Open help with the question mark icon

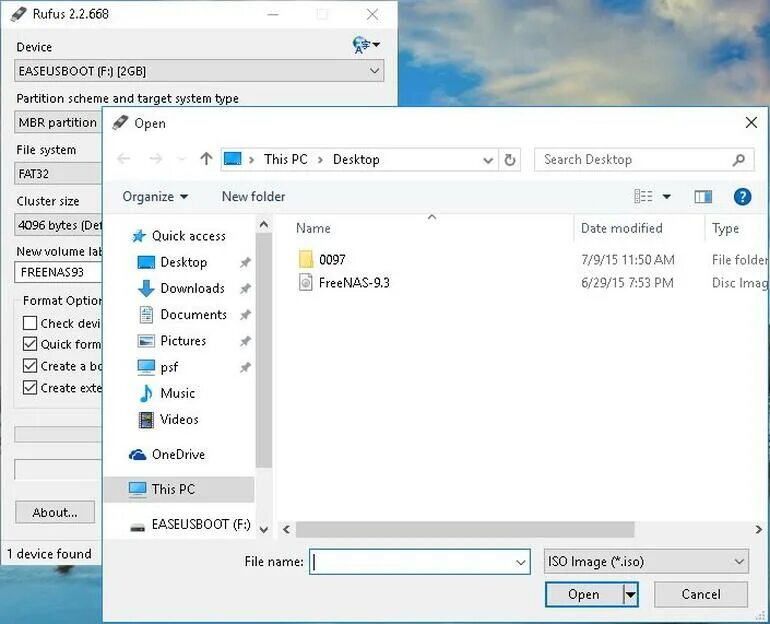(742, 197)
